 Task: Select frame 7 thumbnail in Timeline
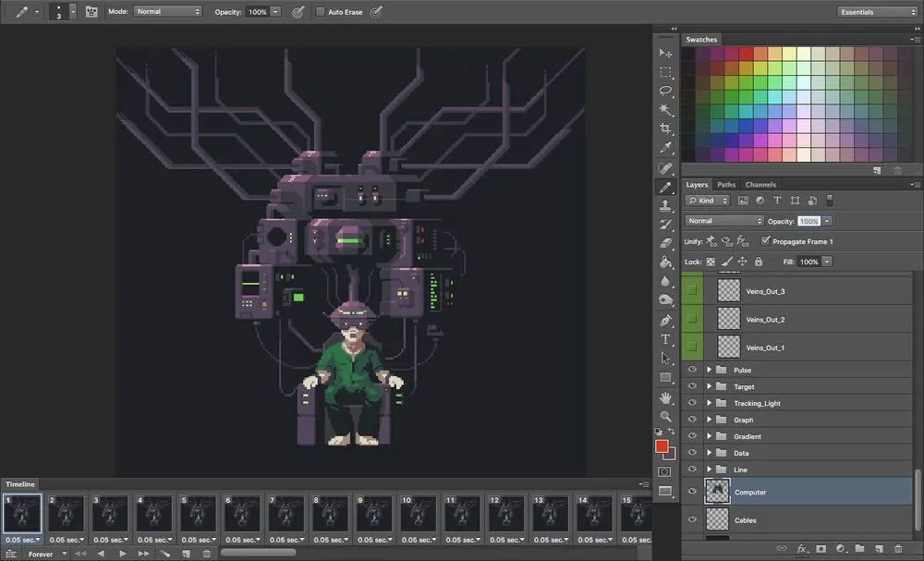coord(286,513)
